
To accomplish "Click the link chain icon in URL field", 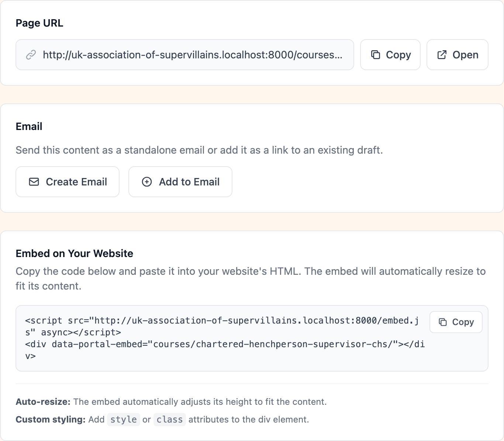I will [x=31, y=55].
